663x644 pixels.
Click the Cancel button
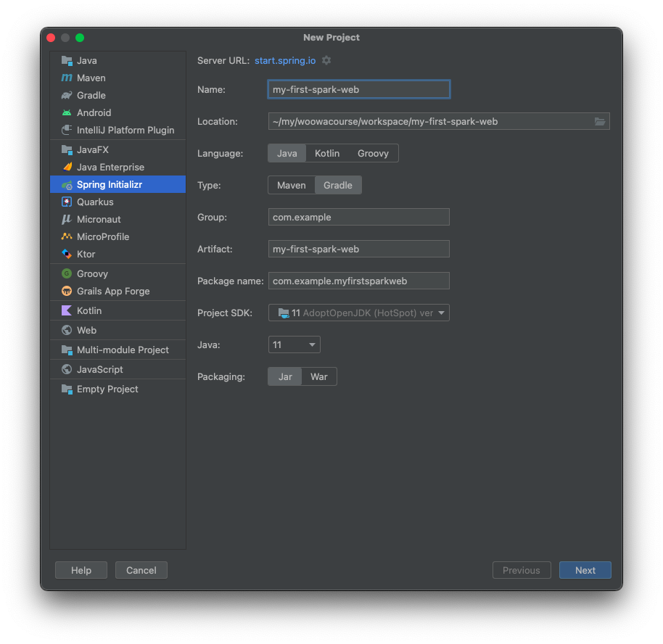(x=141, y=570)
